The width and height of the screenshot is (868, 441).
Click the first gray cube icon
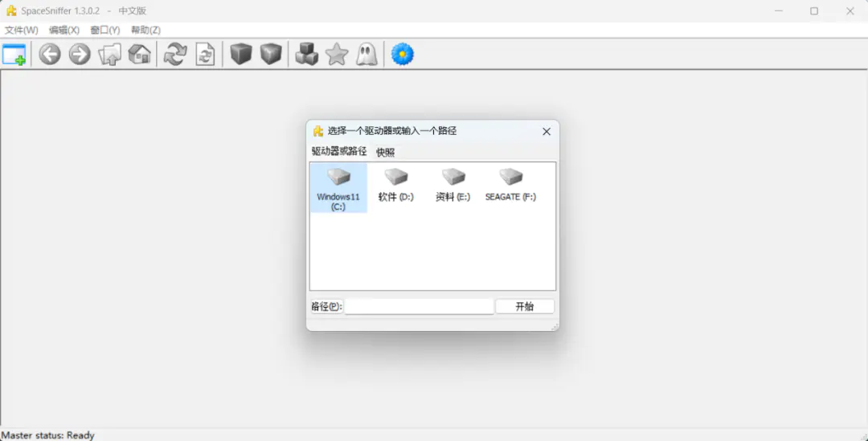click(x=241, y=55)
